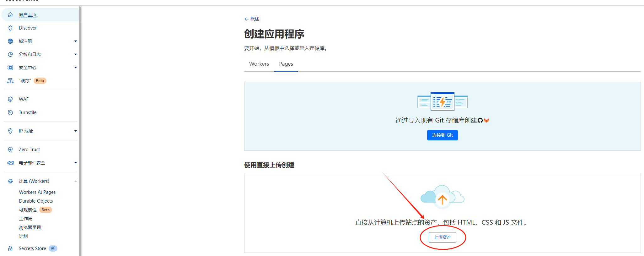Expand the 安全中心 menu arrow

[x=75, y=68]
